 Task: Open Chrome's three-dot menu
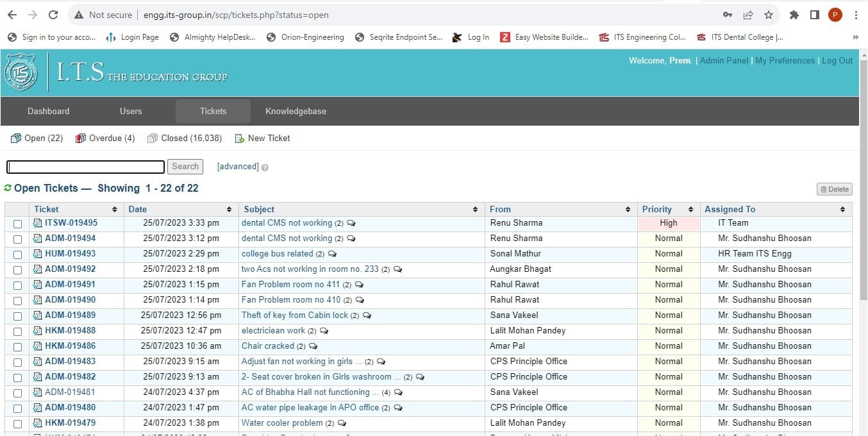856,15
